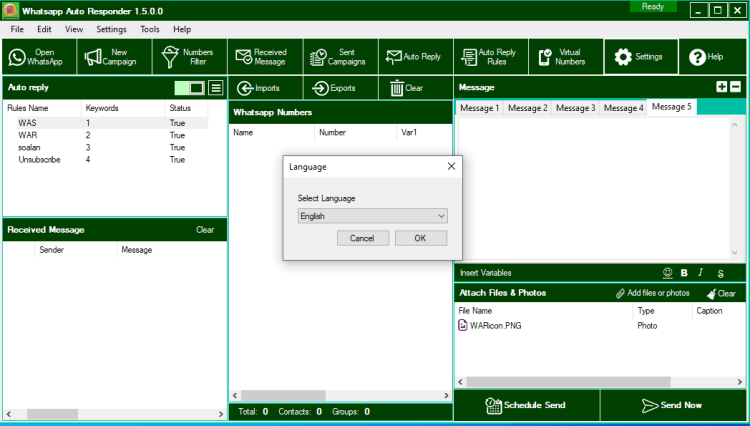Toggle the Auto reply switch
Screen dimensions: 750x426
tap(189, 87)
